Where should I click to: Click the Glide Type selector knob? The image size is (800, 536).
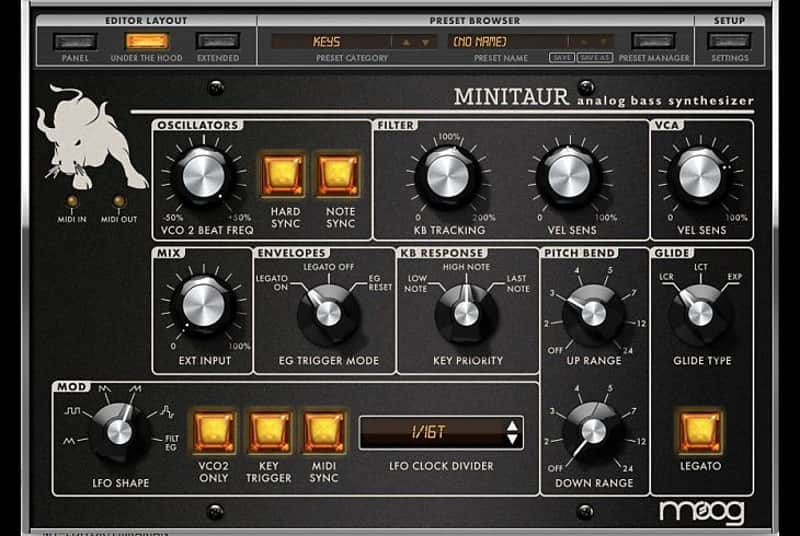tap(700, 313)
